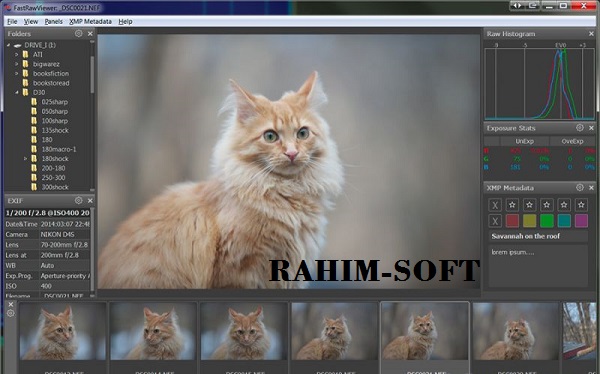Select the 300shock folder
Viewport: 600px width, 374px height.
[x=55, y=187]
